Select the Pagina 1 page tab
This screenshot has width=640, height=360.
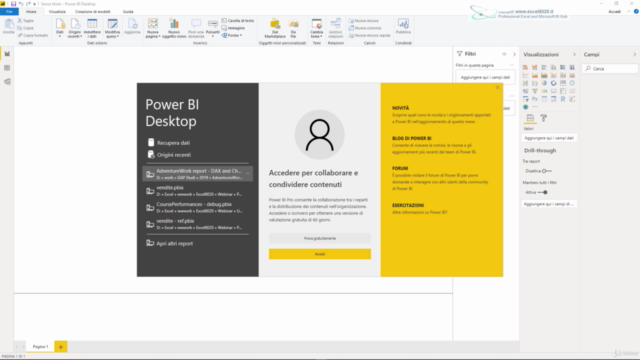pos(40,347)
